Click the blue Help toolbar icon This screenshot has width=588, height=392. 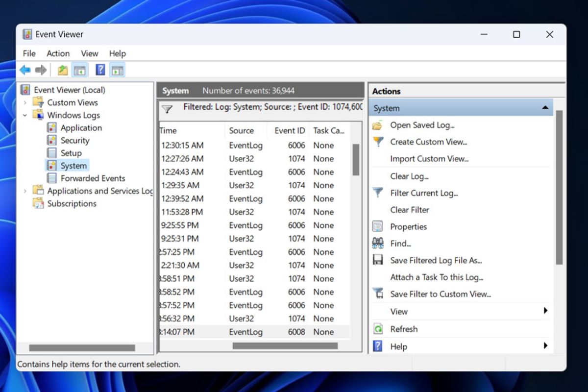coord(100,70)
